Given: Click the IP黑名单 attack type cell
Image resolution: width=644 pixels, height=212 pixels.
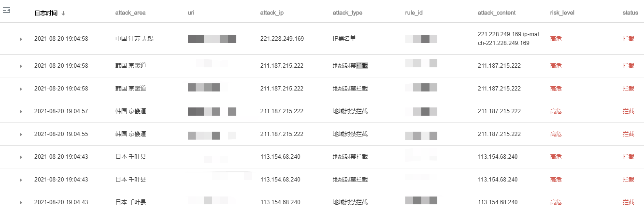Looking at the screenshot, I should tap(344, 38).
